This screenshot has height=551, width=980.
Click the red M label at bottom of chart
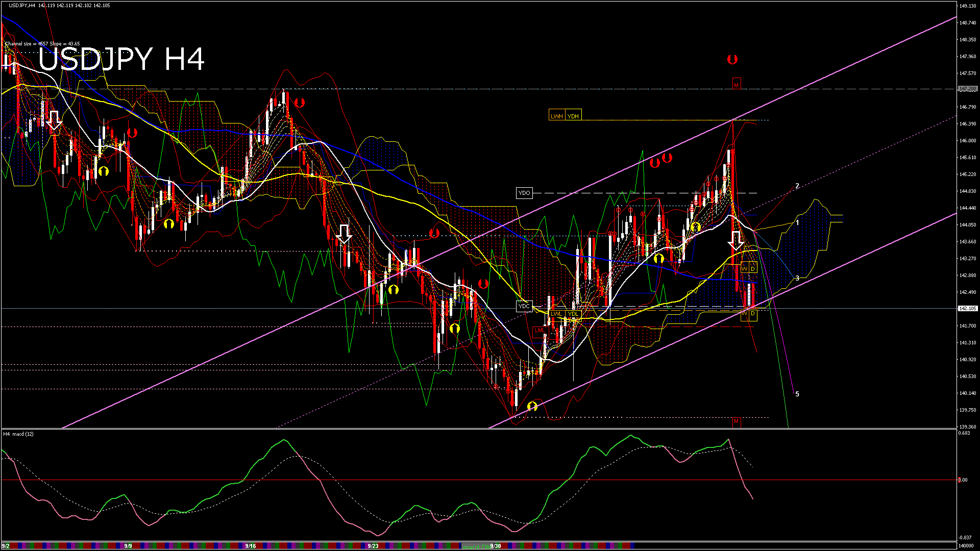(x=736, y=422)
